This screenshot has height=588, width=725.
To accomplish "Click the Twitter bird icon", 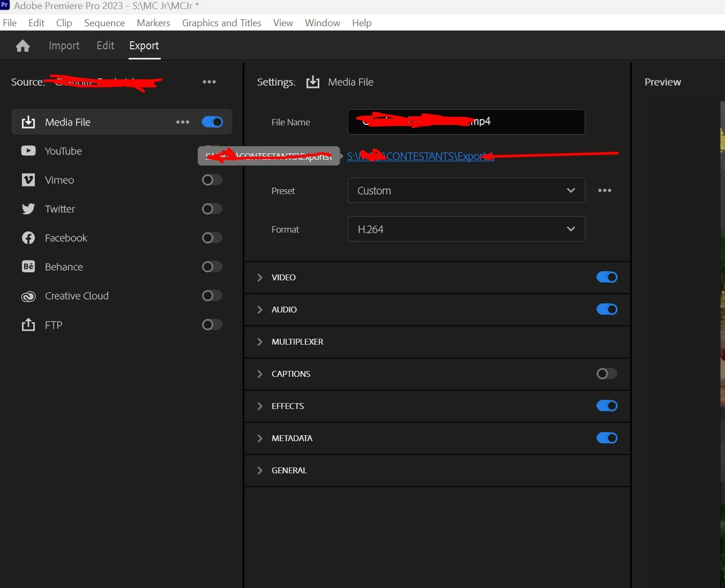I will click(28, 209).
